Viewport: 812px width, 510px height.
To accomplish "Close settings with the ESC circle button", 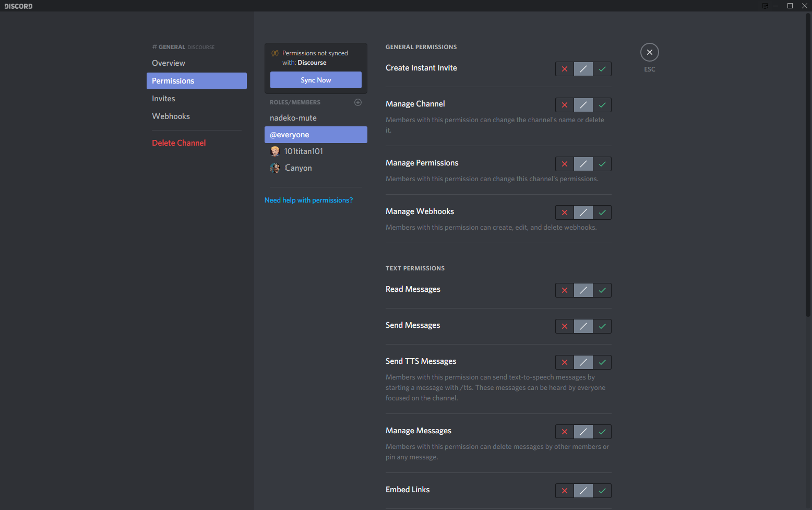I will [649, 52].
